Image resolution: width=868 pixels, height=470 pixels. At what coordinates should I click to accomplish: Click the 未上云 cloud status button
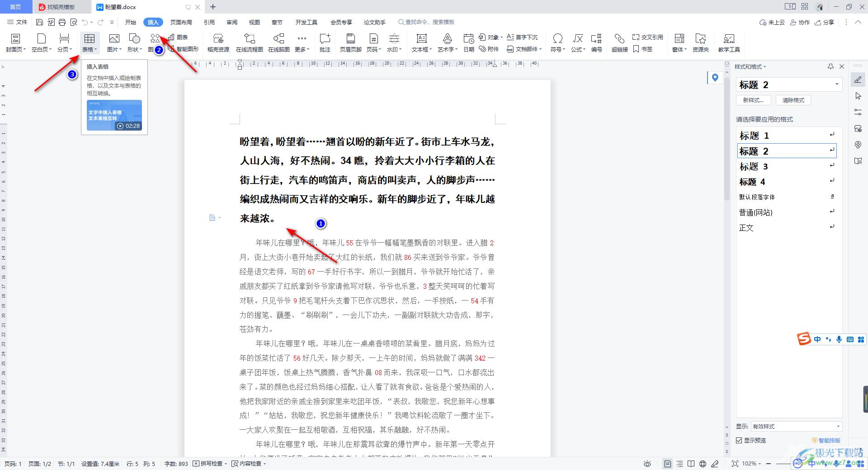(x=772, y=22)
